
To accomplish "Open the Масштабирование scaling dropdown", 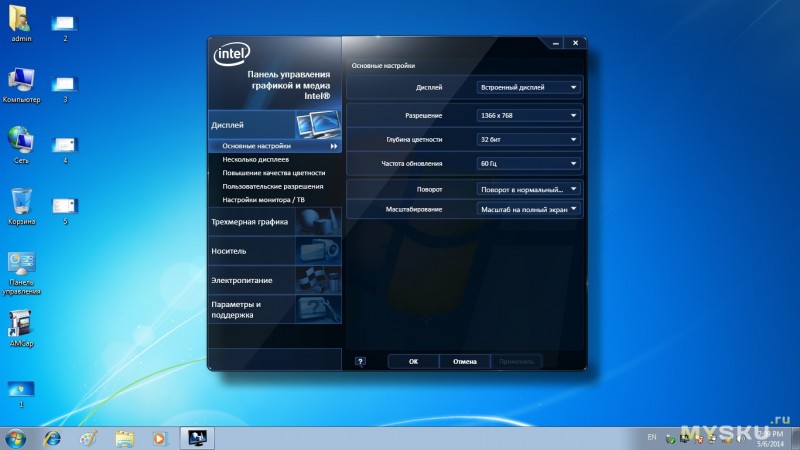I will pos(529,209).
